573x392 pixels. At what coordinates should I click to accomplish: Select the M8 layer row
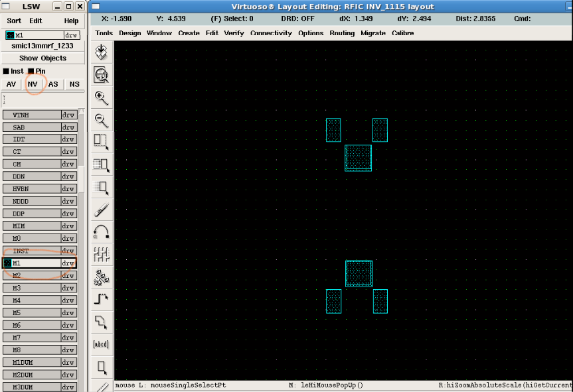40,350
